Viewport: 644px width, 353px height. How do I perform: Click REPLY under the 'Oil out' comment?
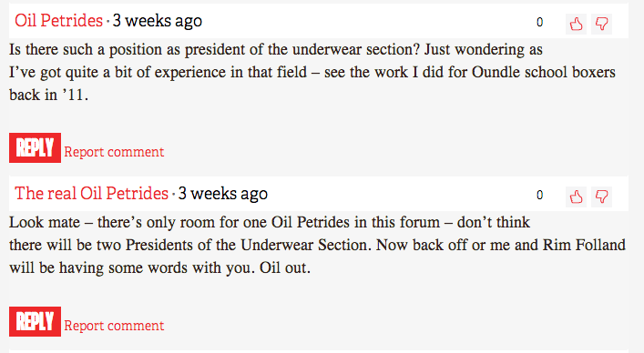[35, 321]
